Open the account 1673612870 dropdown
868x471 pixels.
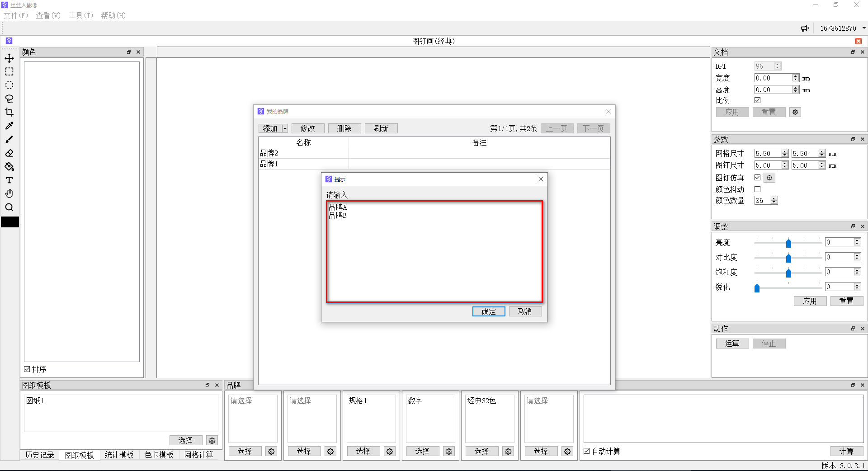(864, 28)
